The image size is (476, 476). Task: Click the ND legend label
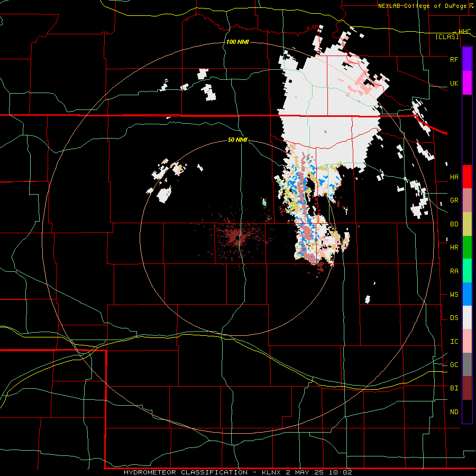click(454, 412)
